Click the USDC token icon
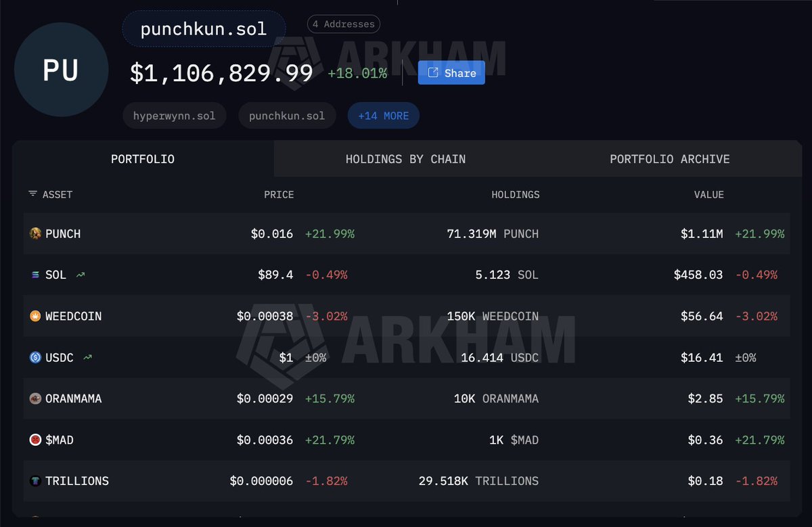The width and height of the screenshot is (812, 527). [x=35, y=357]
